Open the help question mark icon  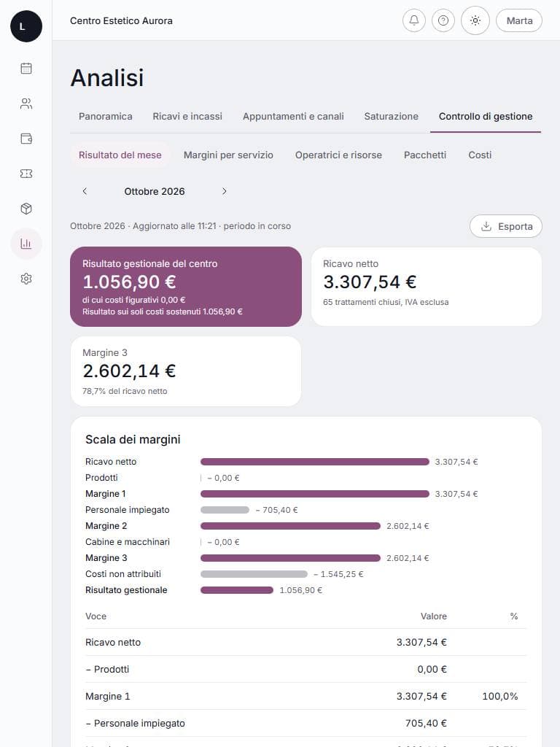pos(443,21)
